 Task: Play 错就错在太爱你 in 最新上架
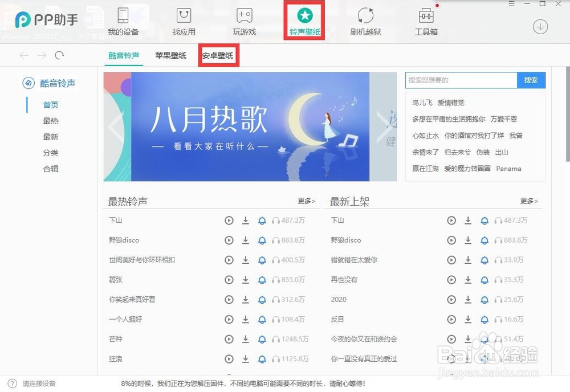click(451, 260)
